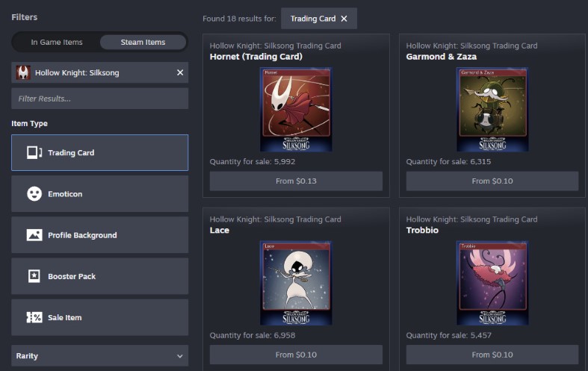The image size is (588, 371).
Task: Click the Lace card title
Action: click(x=220, y=230)
